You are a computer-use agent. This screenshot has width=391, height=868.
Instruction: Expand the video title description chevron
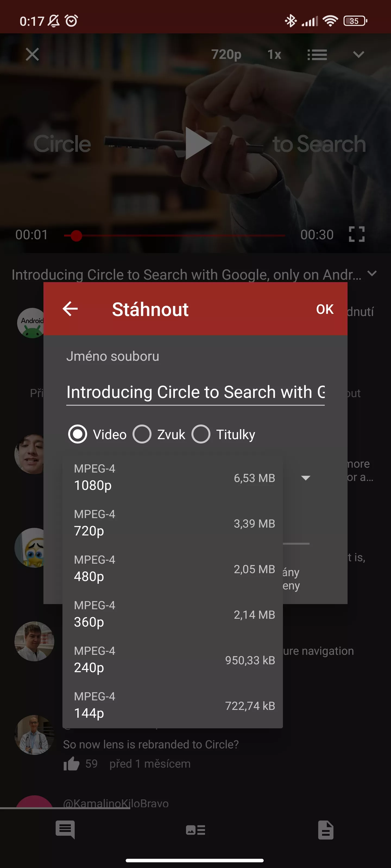pos(372,273)
